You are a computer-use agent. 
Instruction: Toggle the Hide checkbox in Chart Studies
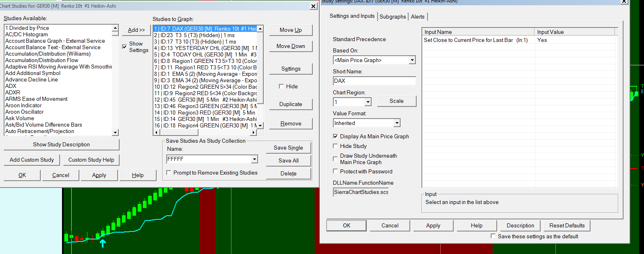click(281, 86)
